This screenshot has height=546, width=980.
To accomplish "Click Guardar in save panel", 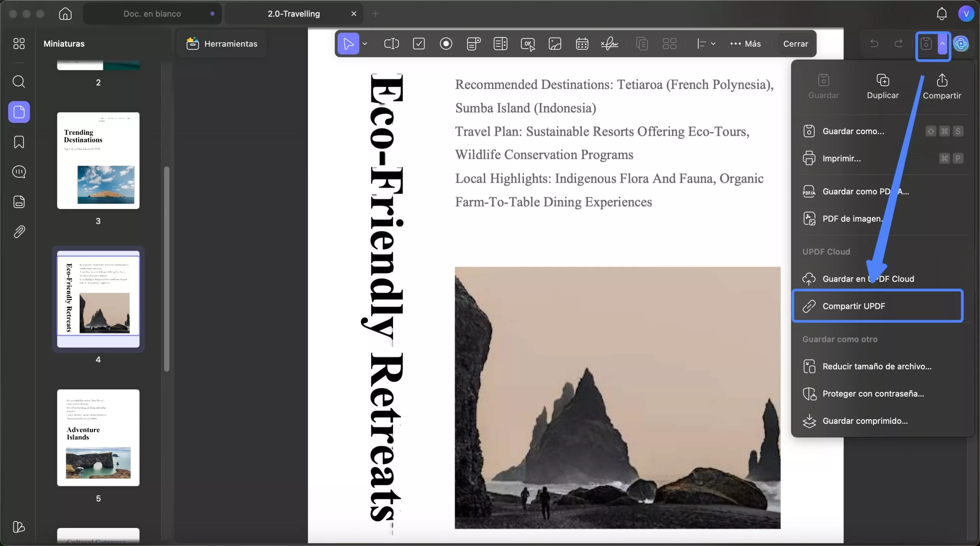I will click(x=823, y=87).
